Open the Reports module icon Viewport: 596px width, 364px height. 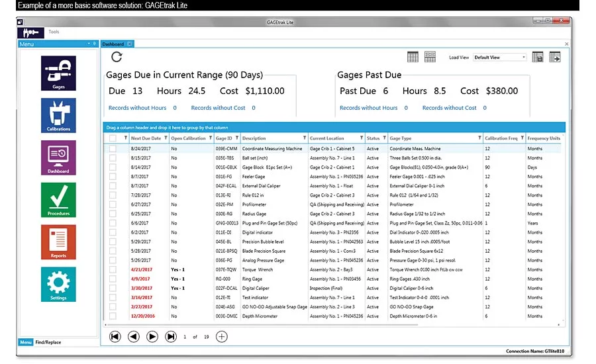click(58, 242)
